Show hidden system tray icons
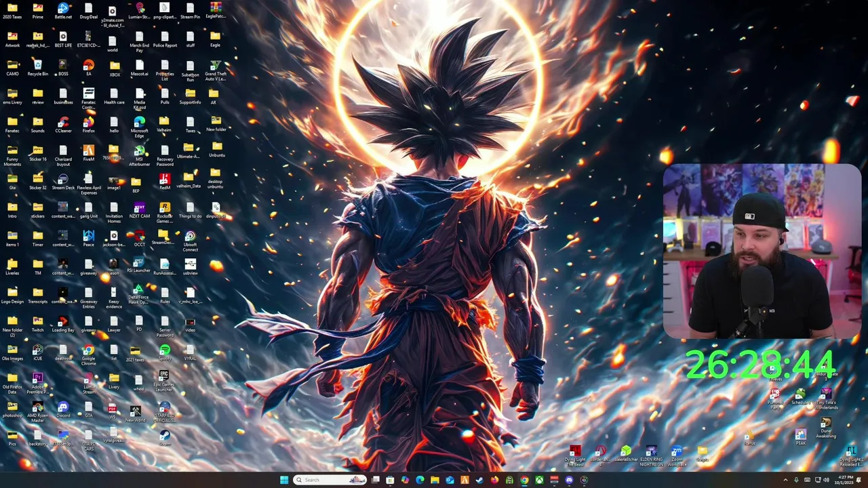868x488 pixels. (785, 480)
